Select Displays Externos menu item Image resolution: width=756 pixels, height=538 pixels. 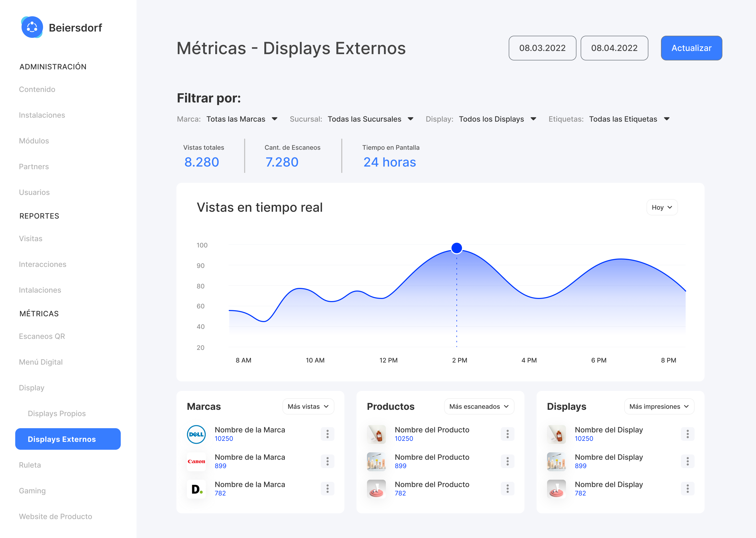click(x=68, y=439)
